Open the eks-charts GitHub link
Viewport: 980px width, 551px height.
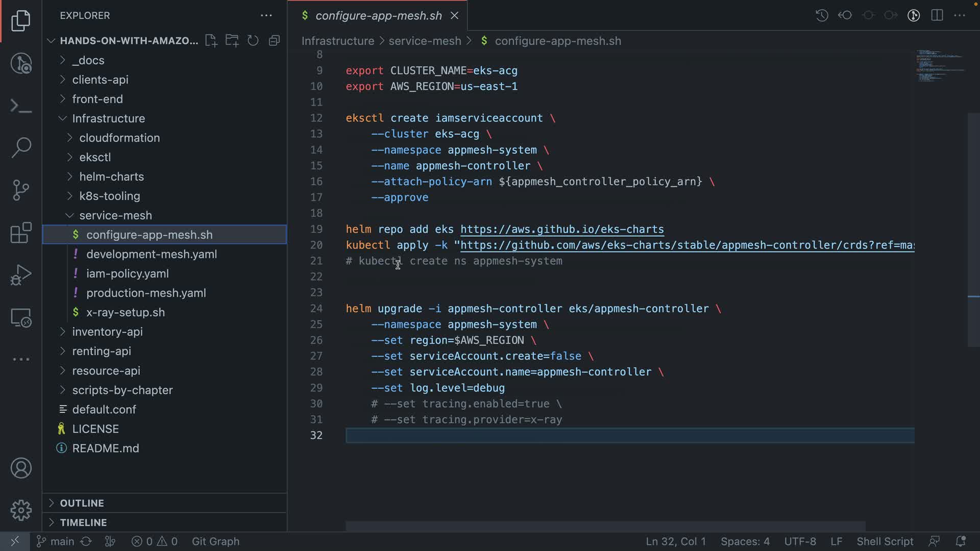click(561, 230)
